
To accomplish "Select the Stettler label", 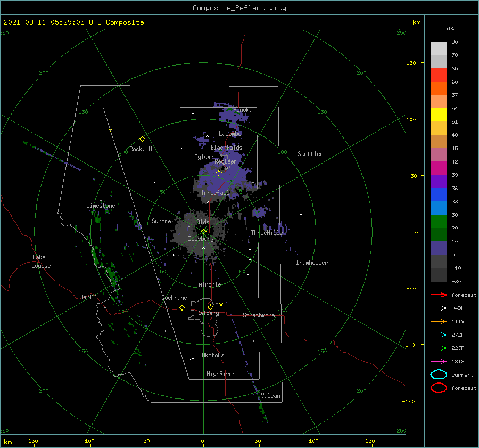I will pos(310,154).
